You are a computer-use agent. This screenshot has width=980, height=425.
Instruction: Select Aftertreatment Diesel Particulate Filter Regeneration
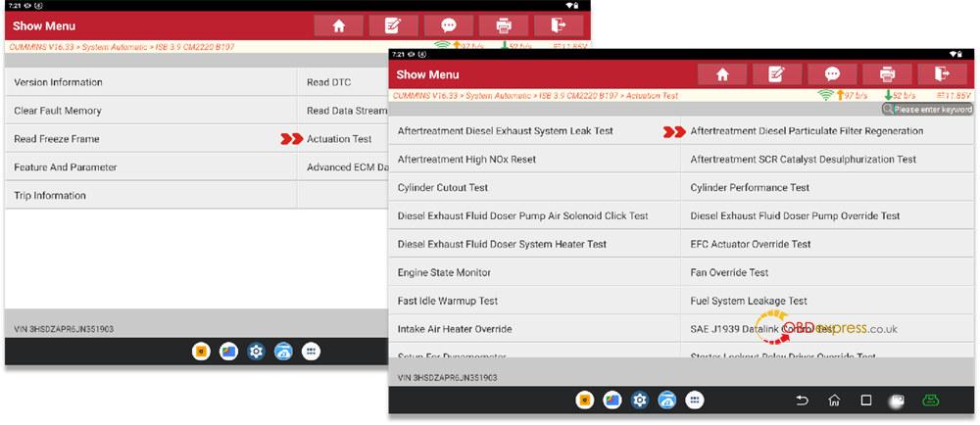(x=827, y=131)
